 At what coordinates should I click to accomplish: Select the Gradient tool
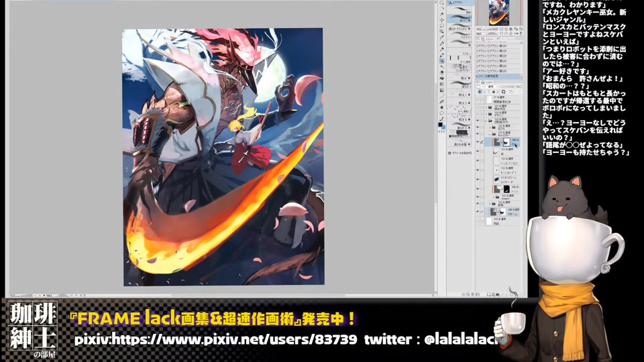(x=441, y=90)
